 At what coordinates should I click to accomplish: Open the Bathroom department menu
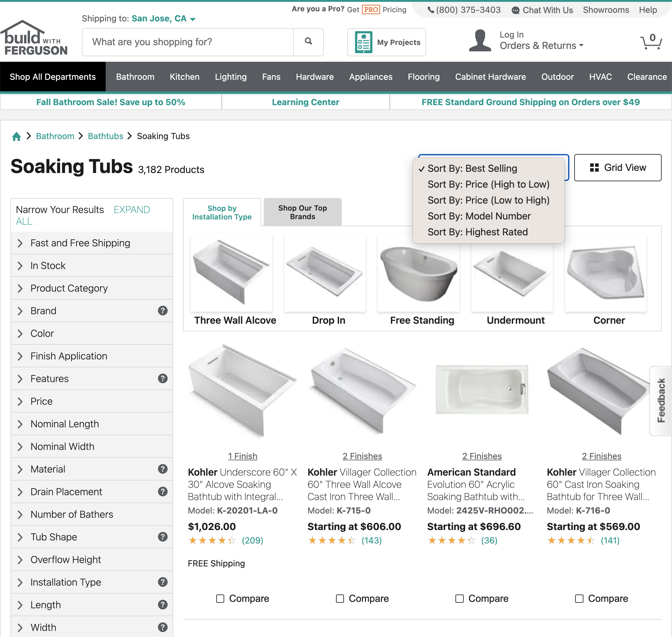(x=135, y=76)
